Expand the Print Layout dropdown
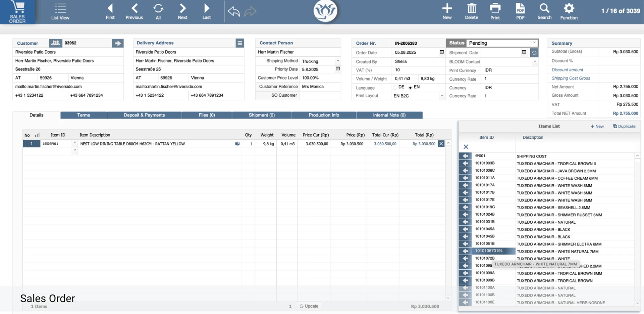Viewport: 644px width, 314px height. point(442,96)
